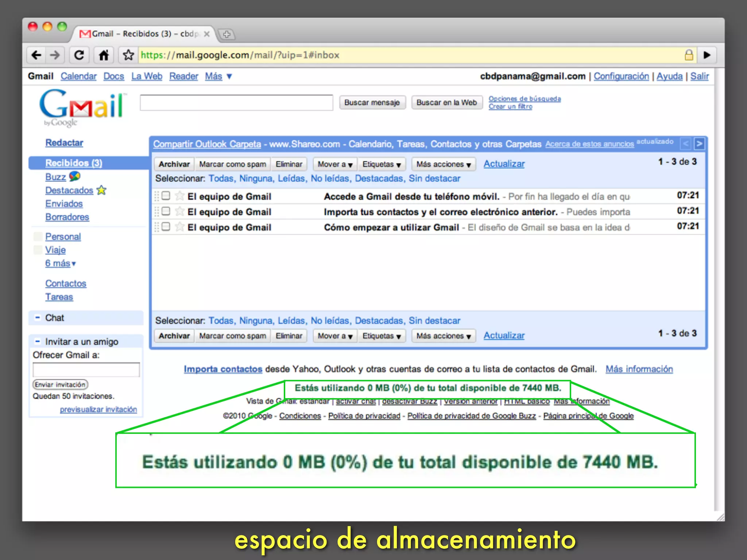Open Configuración settings link
Viewport: 747px width, 560px height.
click(621, 76)
